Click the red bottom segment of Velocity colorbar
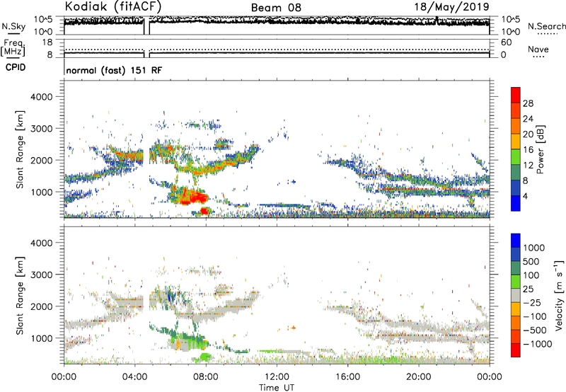This screenshot has height=392, width=566. point(516,350)
